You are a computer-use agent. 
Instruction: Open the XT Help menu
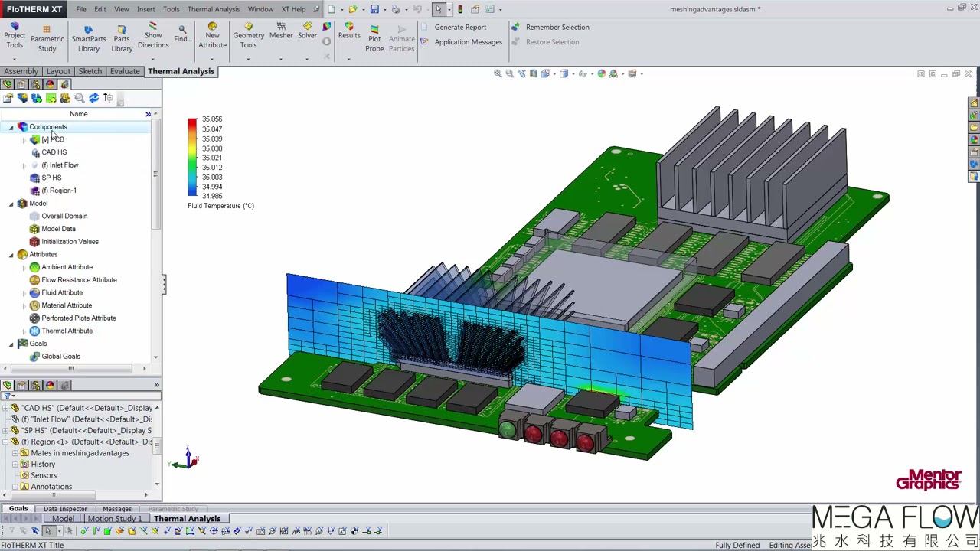coord(293,9)
